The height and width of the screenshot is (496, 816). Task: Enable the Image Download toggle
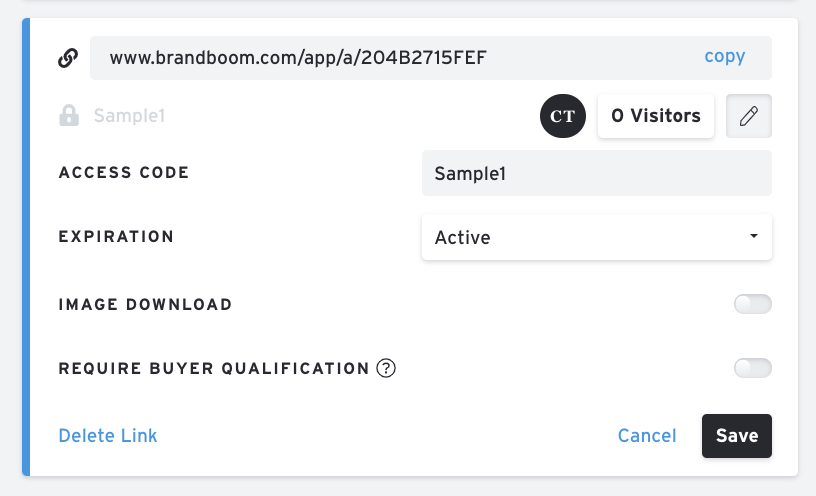click(752, 304)
